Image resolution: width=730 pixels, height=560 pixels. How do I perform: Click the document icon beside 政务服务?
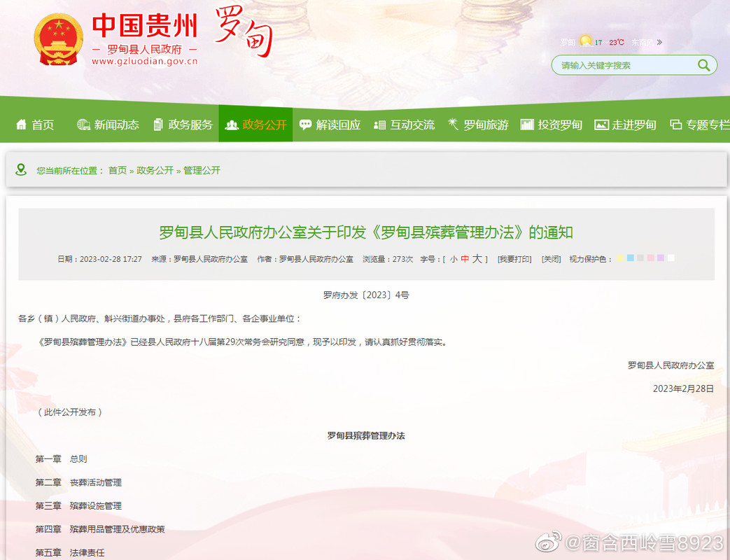158,125
